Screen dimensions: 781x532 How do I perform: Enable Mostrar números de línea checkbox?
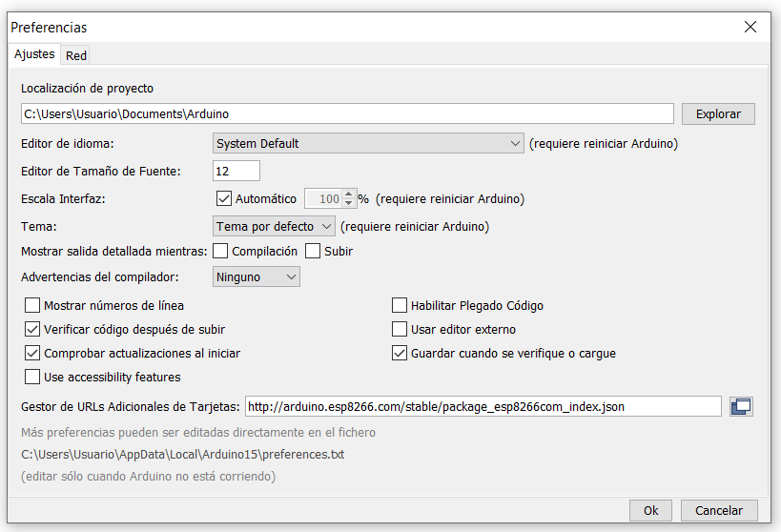(32, 306)
